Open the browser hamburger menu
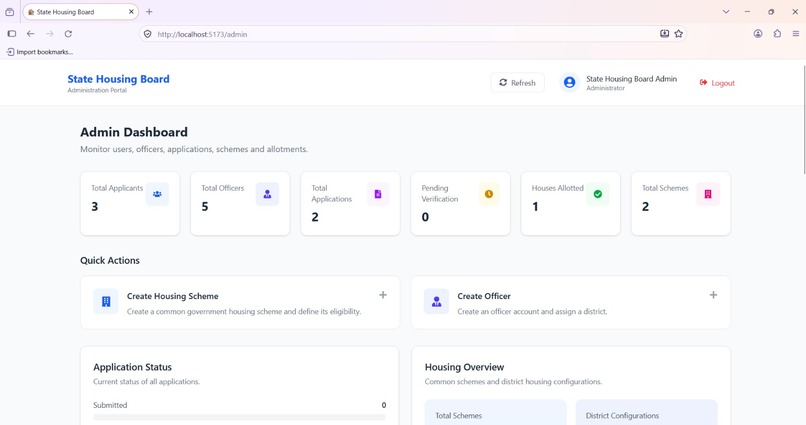Viewport: 806px width, 425px height. pyautogui.click(x=796, y=34)
